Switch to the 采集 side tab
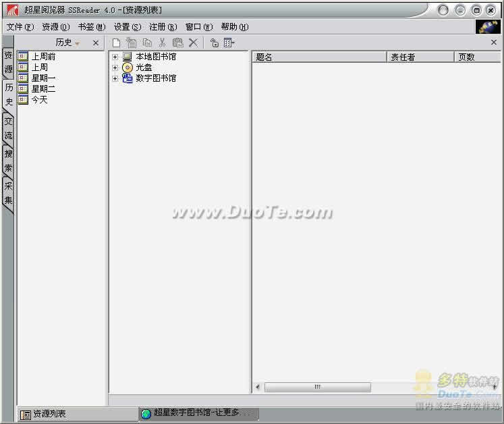504x424 pixels. click(9, 193)
